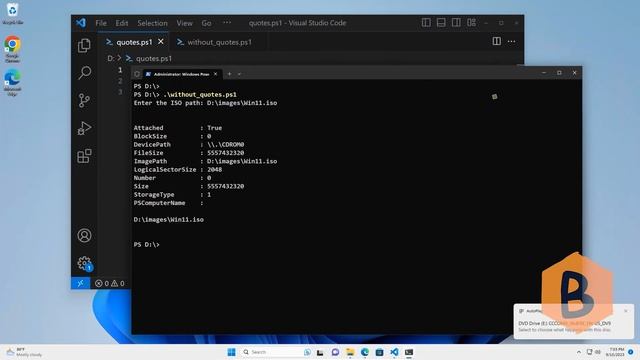Close the quotes.ps1 editor tab
640x360 pixels.
pos(161,42)
